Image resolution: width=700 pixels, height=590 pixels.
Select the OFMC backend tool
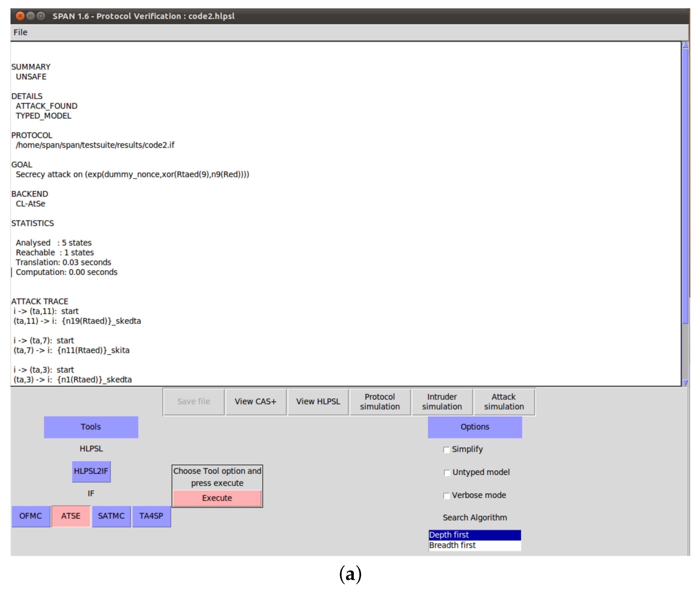pos(31,516)
